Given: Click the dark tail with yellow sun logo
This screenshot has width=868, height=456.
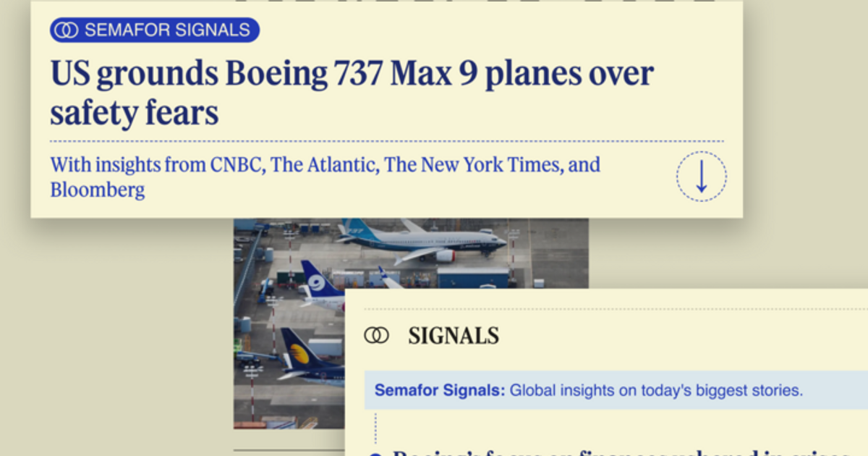Looking at the screenshot, I should pos(298,352).
